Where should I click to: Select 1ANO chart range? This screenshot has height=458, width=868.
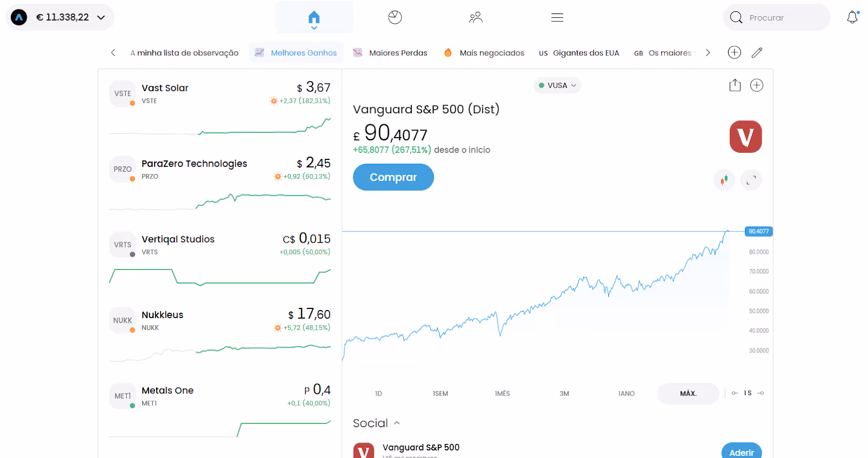626,394
